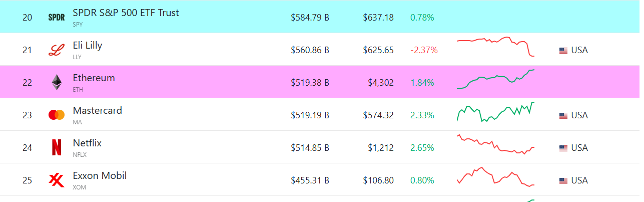Click the SPDR logo icon

click(x=57, y=18)
